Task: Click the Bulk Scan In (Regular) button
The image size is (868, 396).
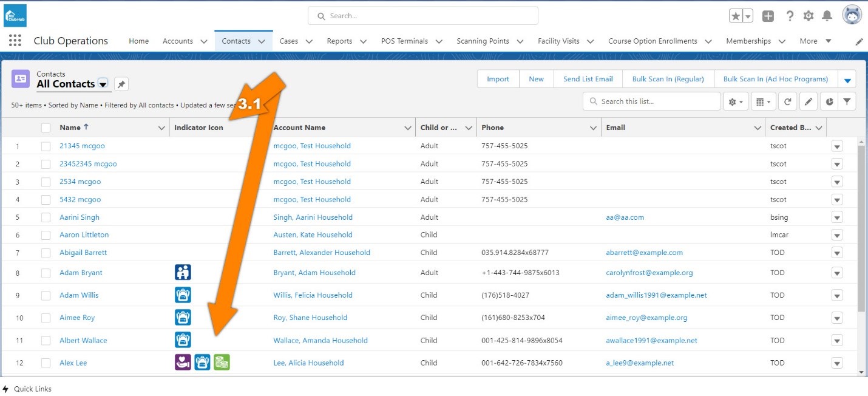Action: click(x=668, y=79)
